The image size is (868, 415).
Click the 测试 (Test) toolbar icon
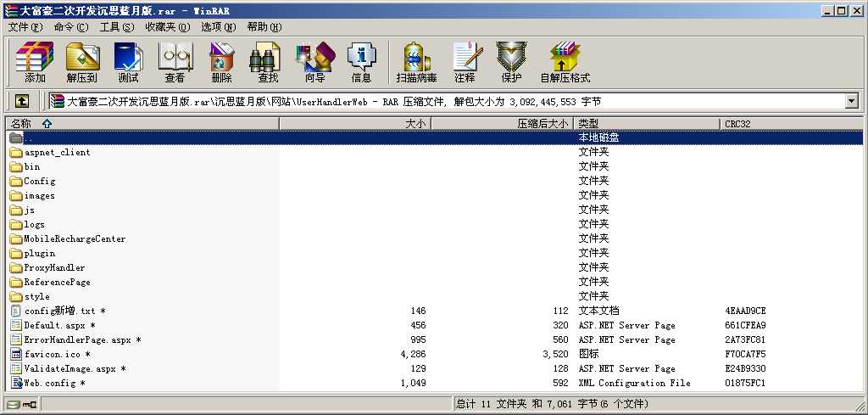click(x=129, y=62)
